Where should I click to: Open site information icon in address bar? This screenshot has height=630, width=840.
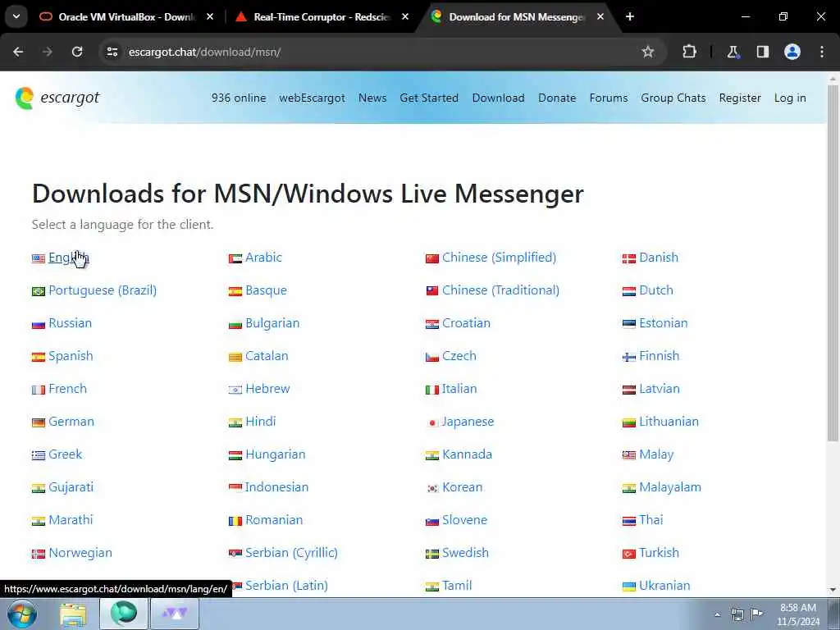(112, 52)
